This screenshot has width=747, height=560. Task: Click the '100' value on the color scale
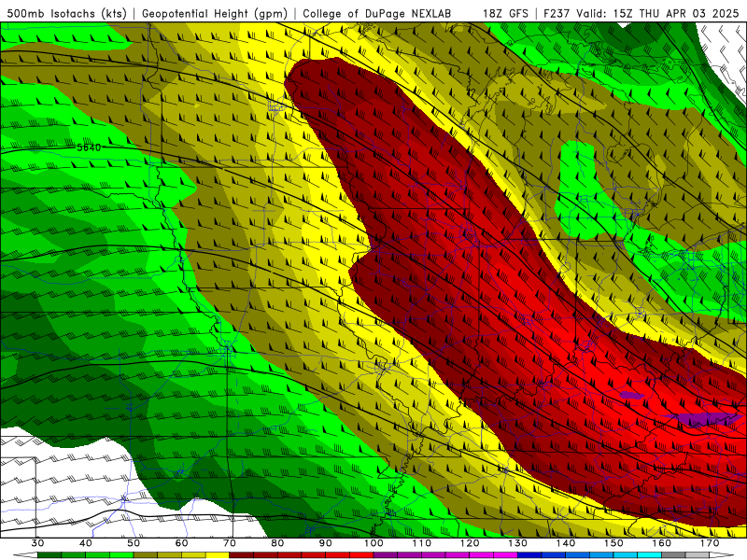tap(373, 543)
